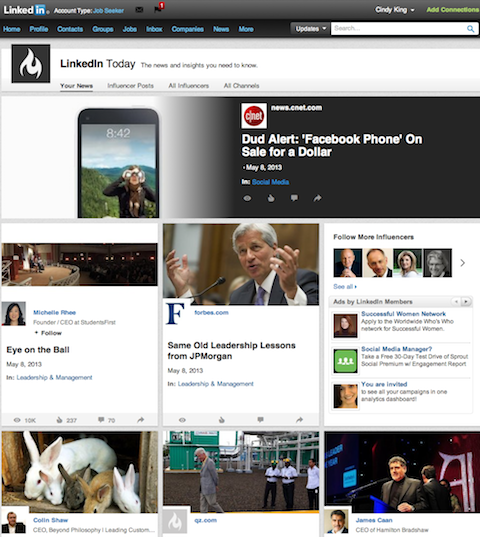
Task: Click the LinkedIn logo in the header
Action: (x=26, y=10)
